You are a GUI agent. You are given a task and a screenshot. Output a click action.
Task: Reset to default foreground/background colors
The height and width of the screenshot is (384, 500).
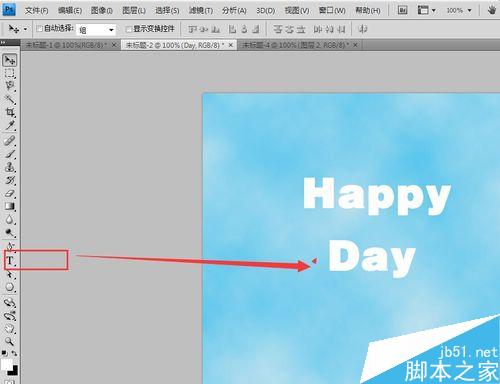[4, 353]
